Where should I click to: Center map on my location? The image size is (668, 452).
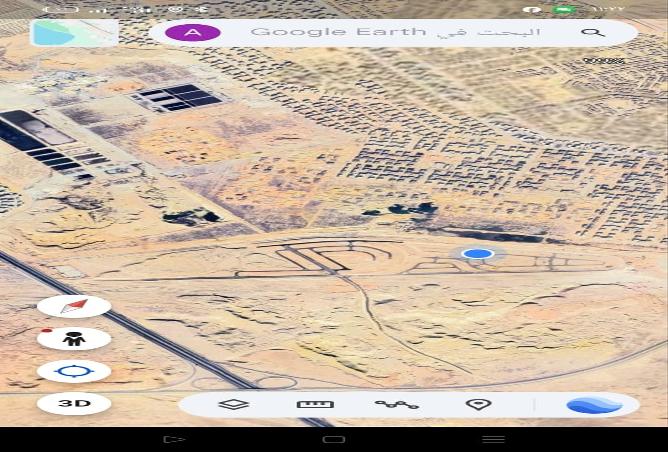point(74,371)
